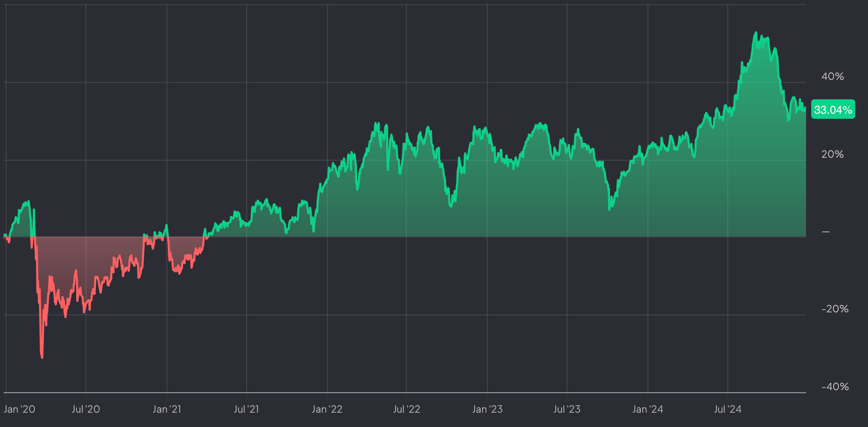Click the Jan '21 date label
868x427 pixels.
pos(167,409)
